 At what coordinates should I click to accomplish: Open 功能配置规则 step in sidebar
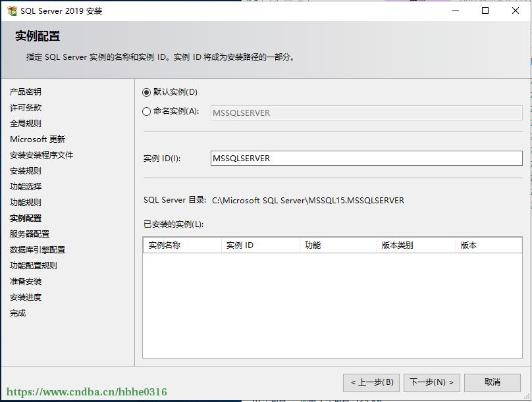[x=33, y=266]
